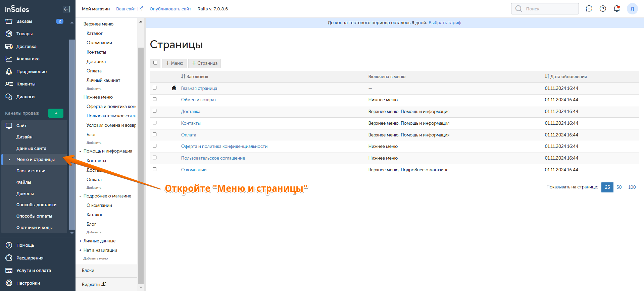Open the notifications bell icon
Viewport: 644px width, 291px height.
(x=616, y=9)
